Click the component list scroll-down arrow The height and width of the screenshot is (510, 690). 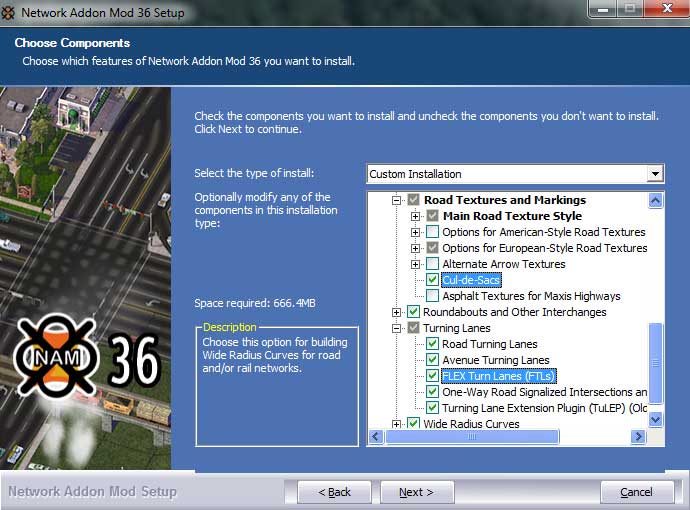pyautogui.click(x=655, y=419)
